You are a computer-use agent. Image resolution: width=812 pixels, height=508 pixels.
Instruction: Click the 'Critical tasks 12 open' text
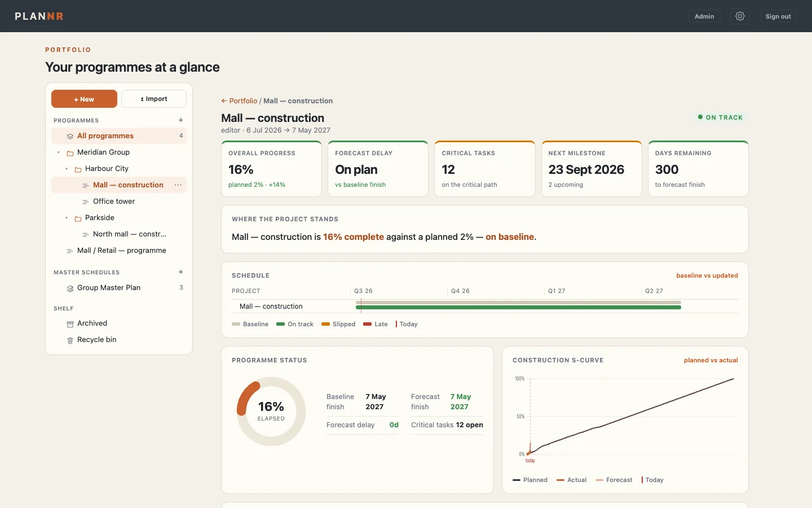[x=447, y=425]
